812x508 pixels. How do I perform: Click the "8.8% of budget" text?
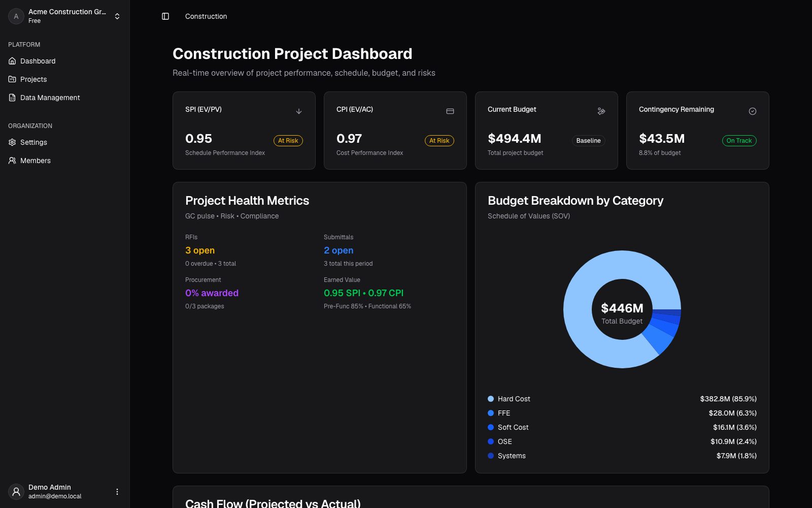point(660,153)
